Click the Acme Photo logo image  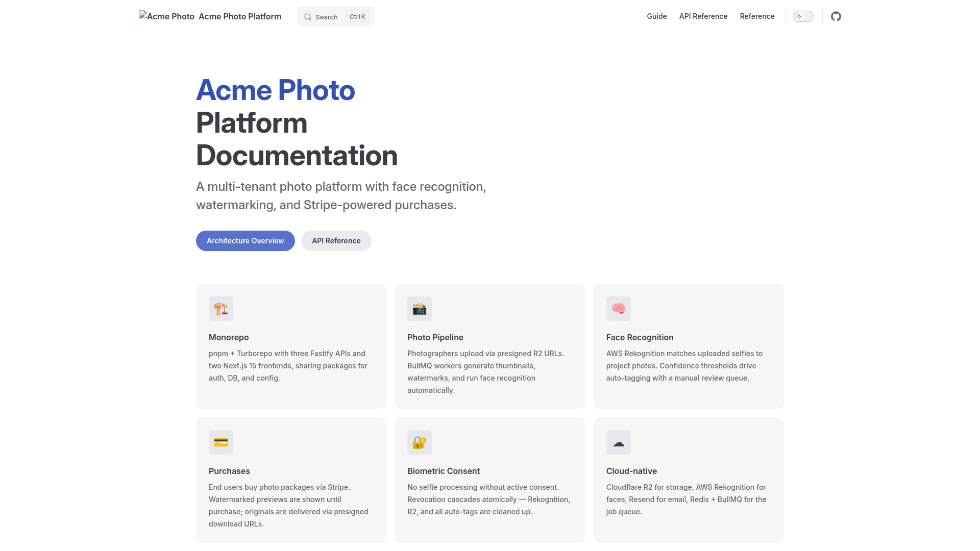[166, 16]
